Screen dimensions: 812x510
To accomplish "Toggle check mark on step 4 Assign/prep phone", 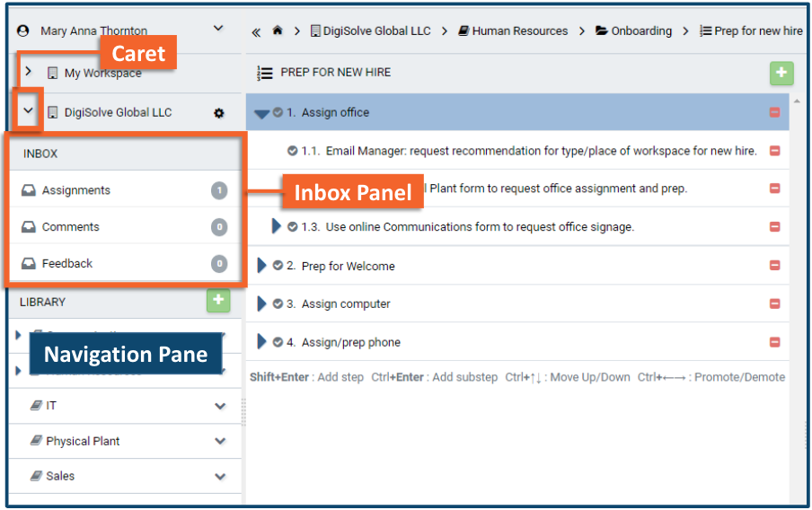I will tap(278, 342).
